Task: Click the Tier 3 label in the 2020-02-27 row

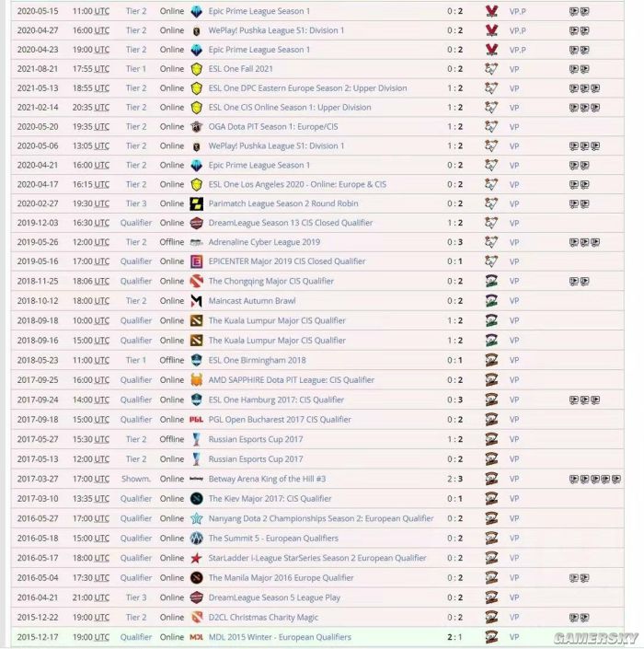Action: click(136, 203)
